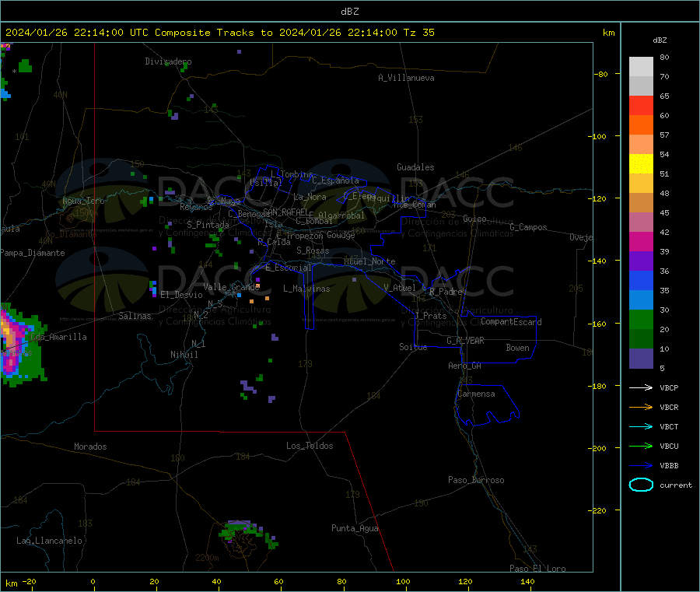Click the 'G_ALVEAR' label

pyautogui.click(x=465, y=341)
